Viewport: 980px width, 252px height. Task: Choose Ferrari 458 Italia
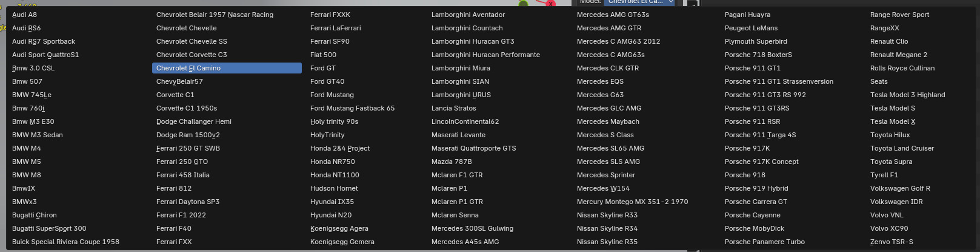tap(183, 175)
